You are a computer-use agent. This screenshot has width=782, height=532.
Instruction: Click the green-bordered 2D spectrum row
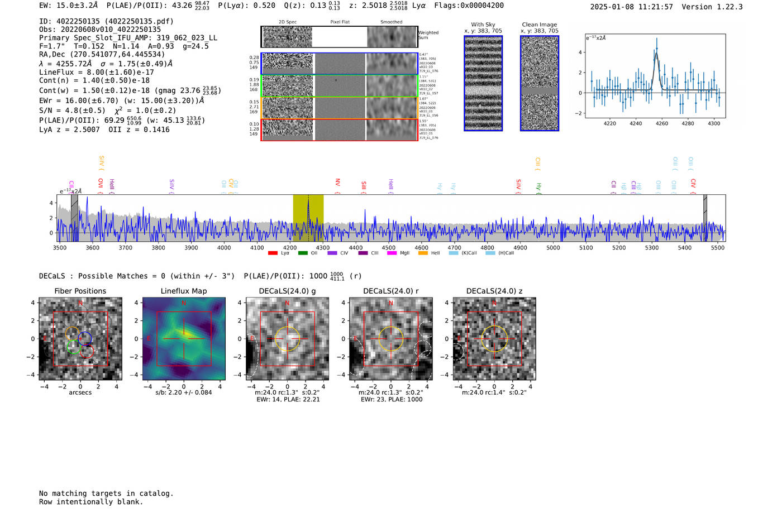pyautogui.click(x=340, y=86)
